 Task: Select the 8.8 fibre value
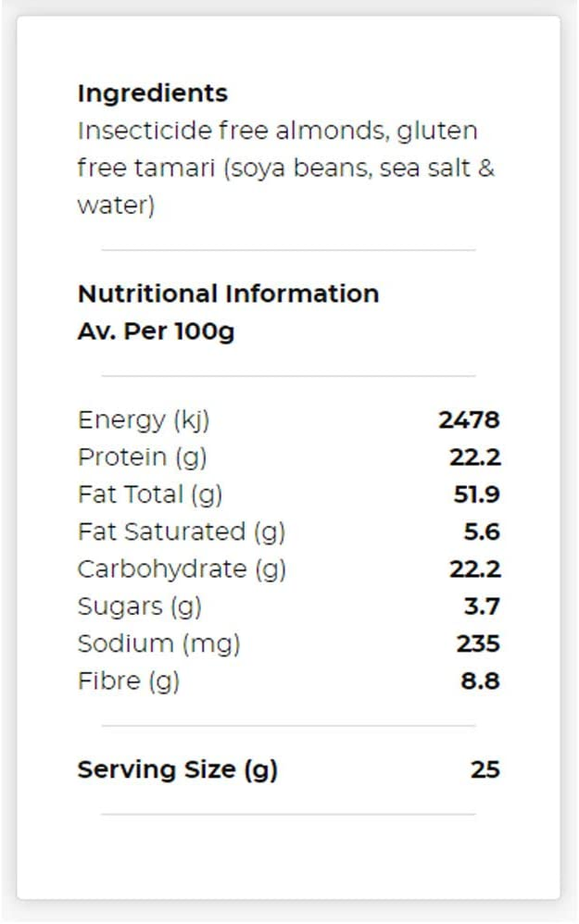coord(480,681)
